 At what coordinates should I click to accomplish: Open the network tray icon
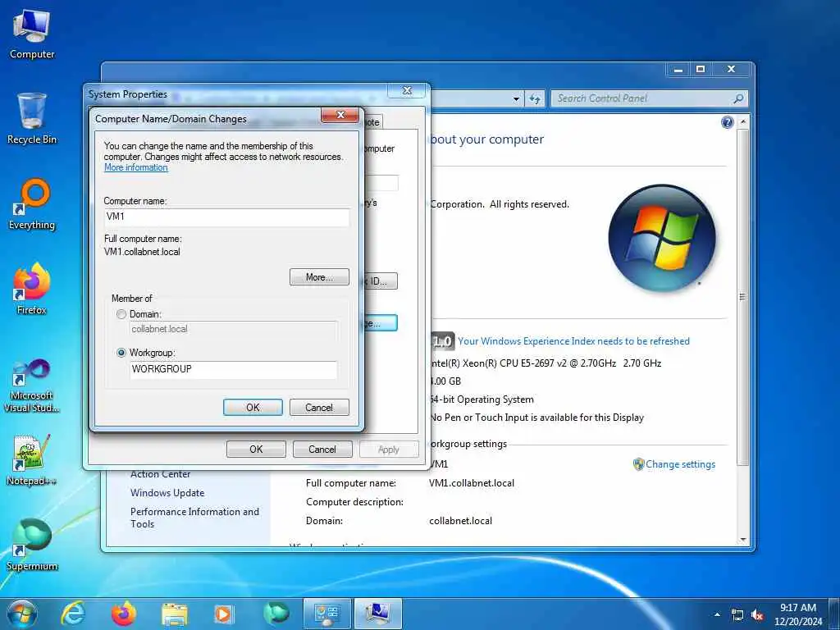click(737, 615)
